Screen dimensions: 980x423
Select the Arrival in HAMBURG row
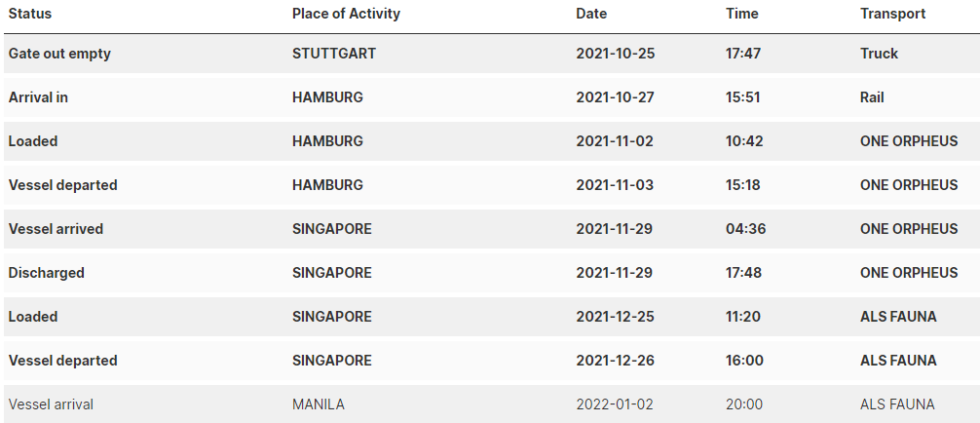click(x=492, y=97)
